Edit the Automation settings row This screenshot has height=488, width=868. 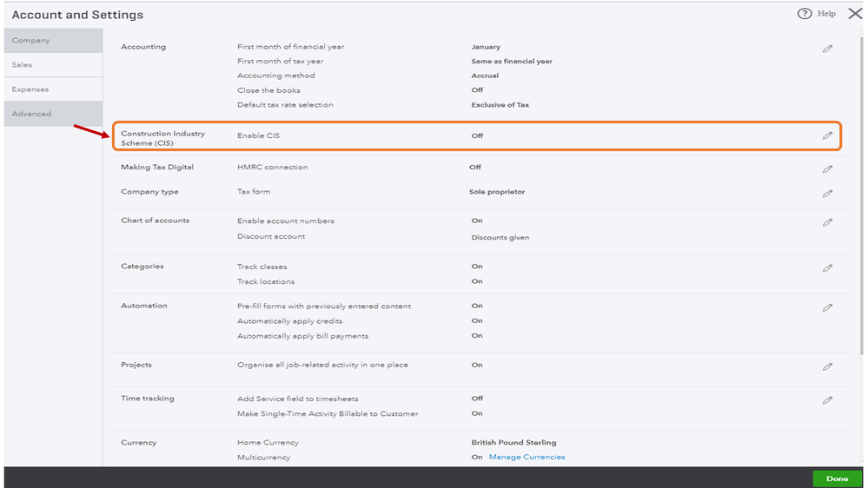point(827,308)
